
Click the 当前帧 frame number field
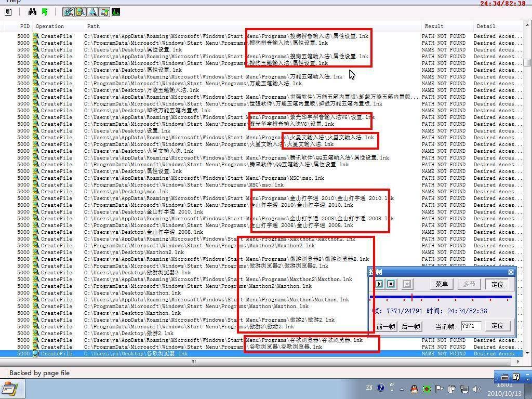[x=471, y=326]
